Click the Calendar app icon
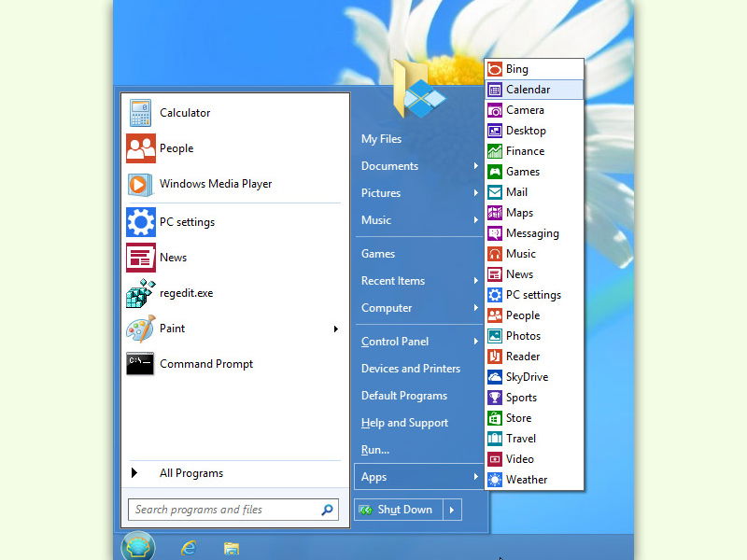This screenshot has width=747, height=560. pos(495,90)
